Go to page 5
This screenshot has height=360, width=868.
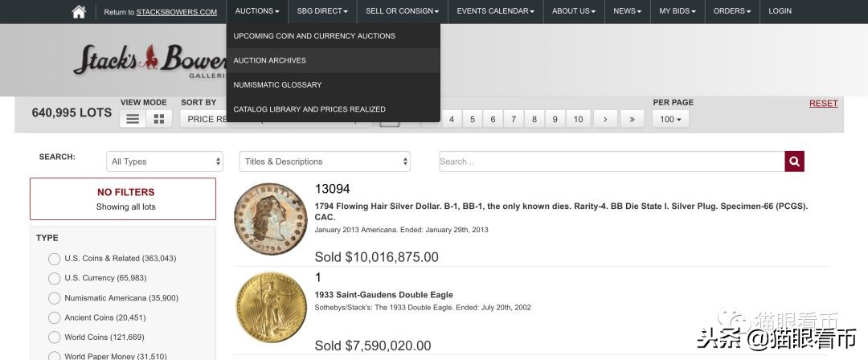coord(473,119)
